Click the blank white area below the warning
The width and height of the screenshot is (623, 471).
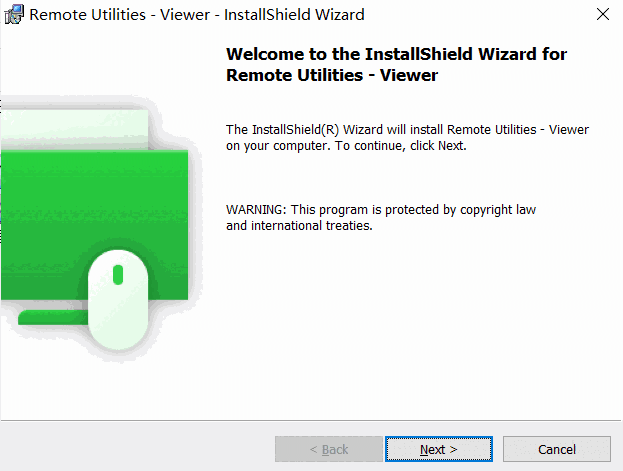click(x=420, y=320)
